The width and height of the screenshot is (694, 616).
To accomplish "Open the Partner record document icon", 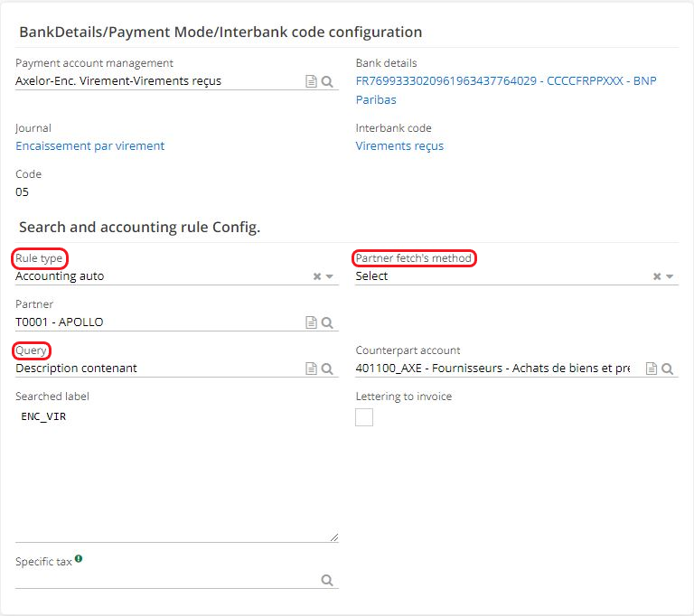I will [x=312, y=322].
